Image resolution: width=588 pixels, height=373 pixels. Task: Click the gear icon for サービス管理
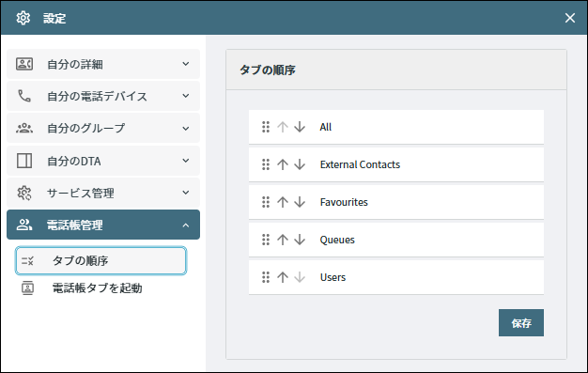pos(24,193)
